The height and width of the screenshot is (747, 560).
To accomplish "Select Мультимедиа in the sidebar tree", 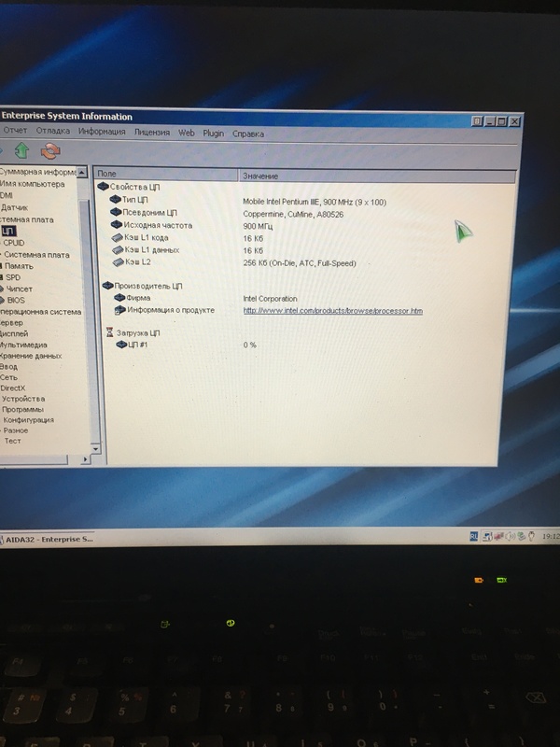I will (x=23, y=345).
